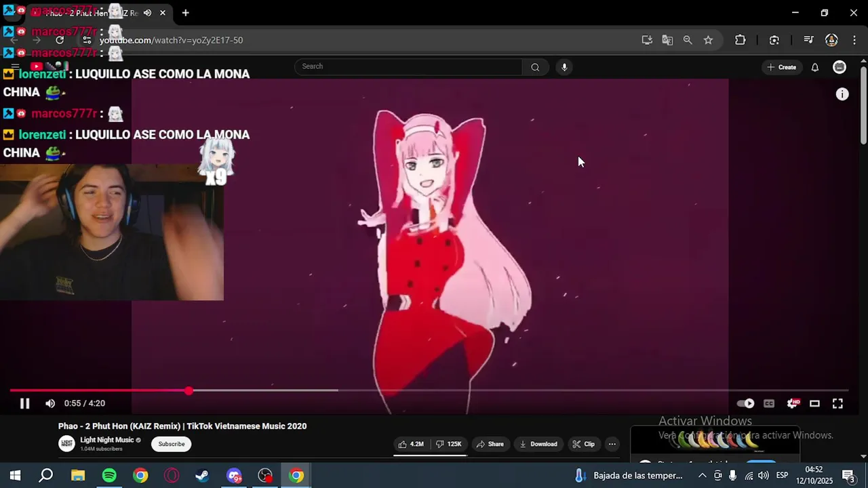
Task: Open Chrome profile avatar
Action: [x=831, y=40]
